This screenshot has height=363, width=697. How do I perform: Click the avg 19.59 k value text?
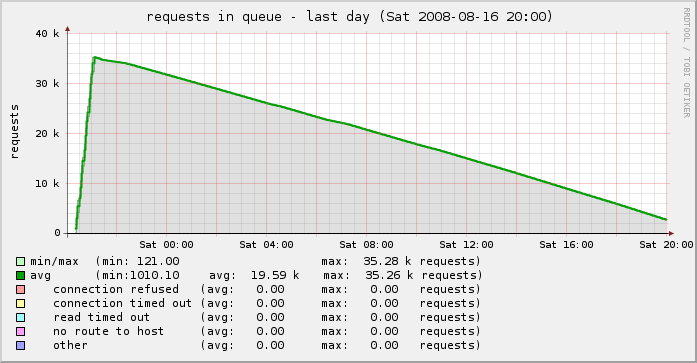coord(254,275)
